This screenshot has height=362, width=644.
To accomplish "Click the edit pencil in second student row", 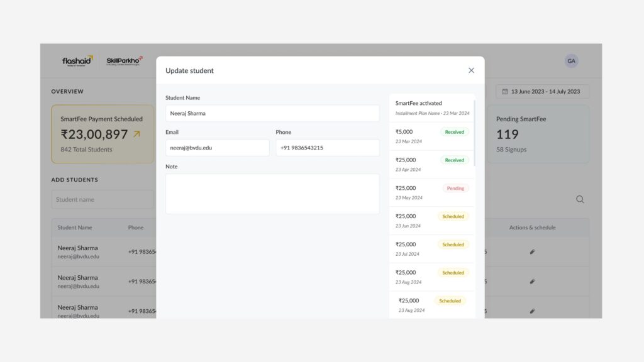I will (x=532, y=282).
